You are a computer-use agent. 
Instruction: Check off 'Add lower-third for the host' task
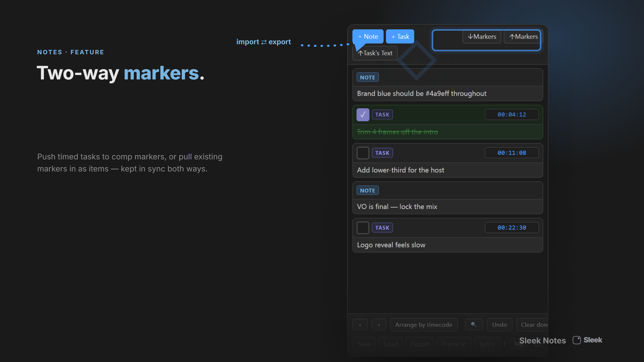[363, 153]
